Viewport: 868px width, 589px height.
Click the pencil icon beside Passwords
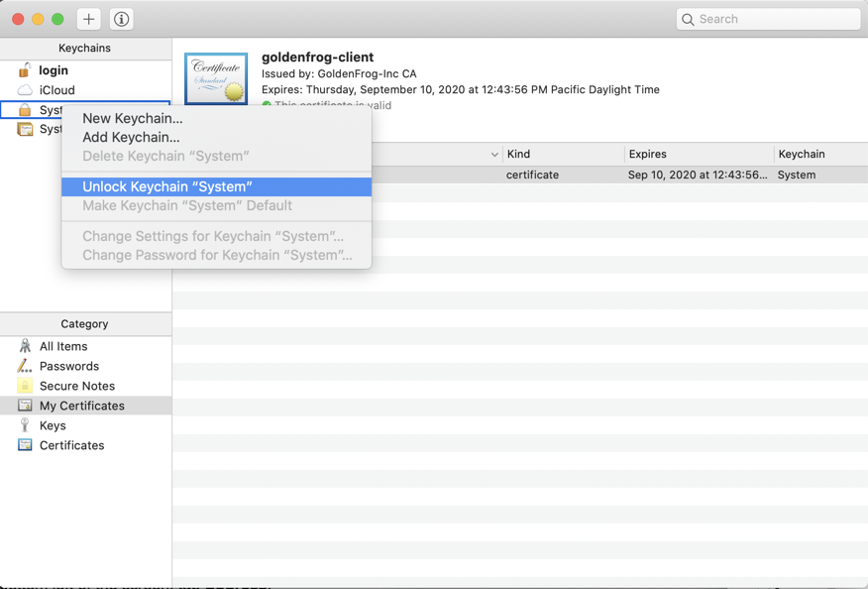coord(25,366)
